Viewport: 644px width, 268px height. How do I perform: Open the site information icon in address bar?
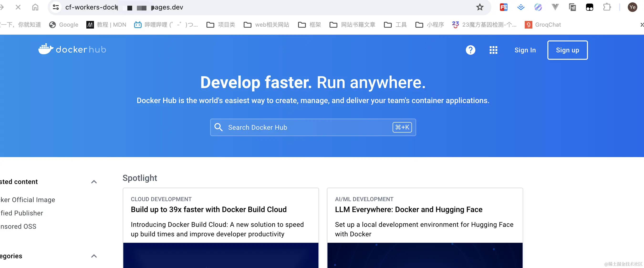pyautogui.click(x=56, y=7)
